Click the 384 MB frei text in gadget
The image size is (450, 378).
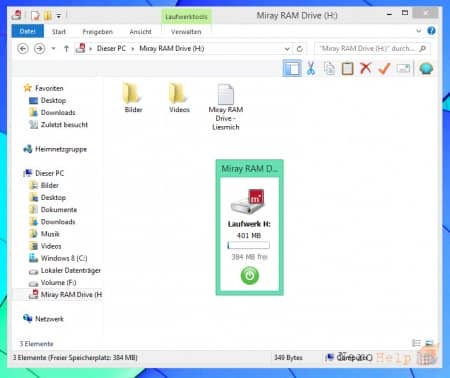pyautogui.click(x=249, y=257)
